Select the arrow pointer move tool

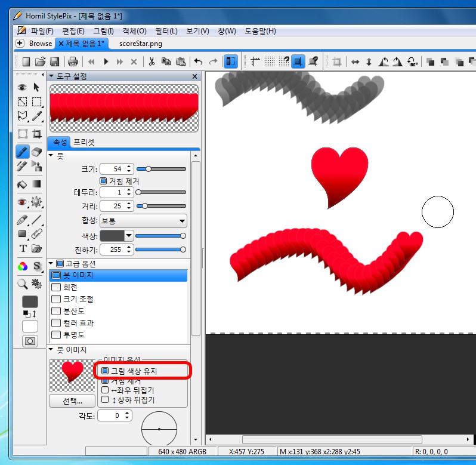tap(36, 87)
